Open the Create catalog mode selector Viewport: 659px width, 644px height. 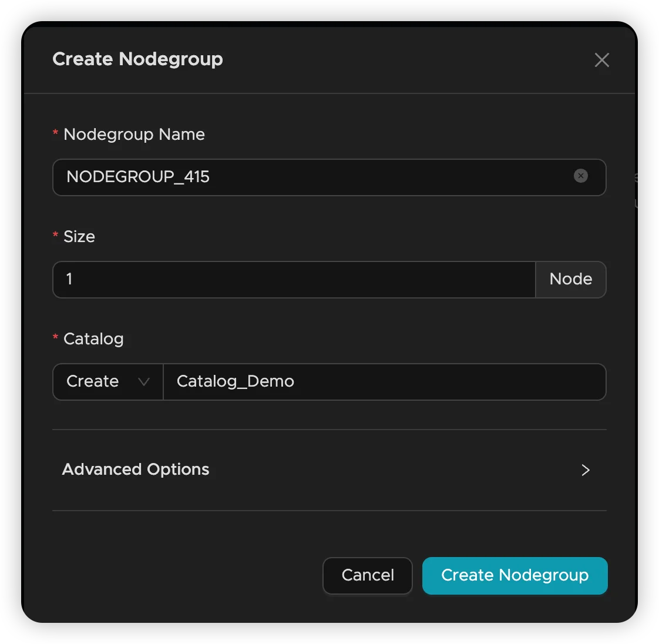pos(107,382)
